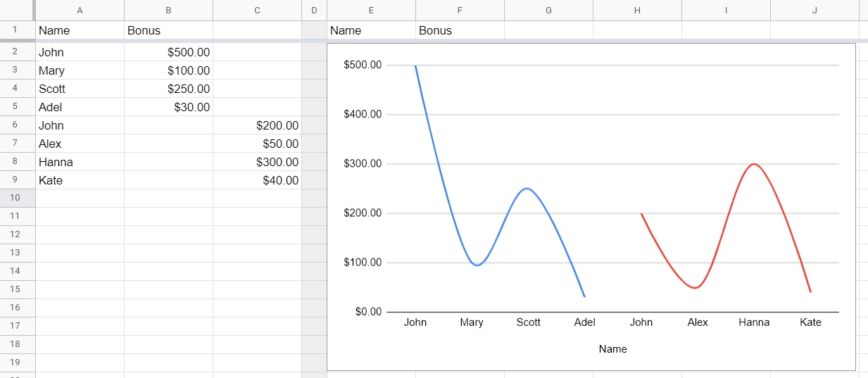Click Scott label on chart x-axis
This screenshot has width=868, height=378.
(x=528, y=322)
